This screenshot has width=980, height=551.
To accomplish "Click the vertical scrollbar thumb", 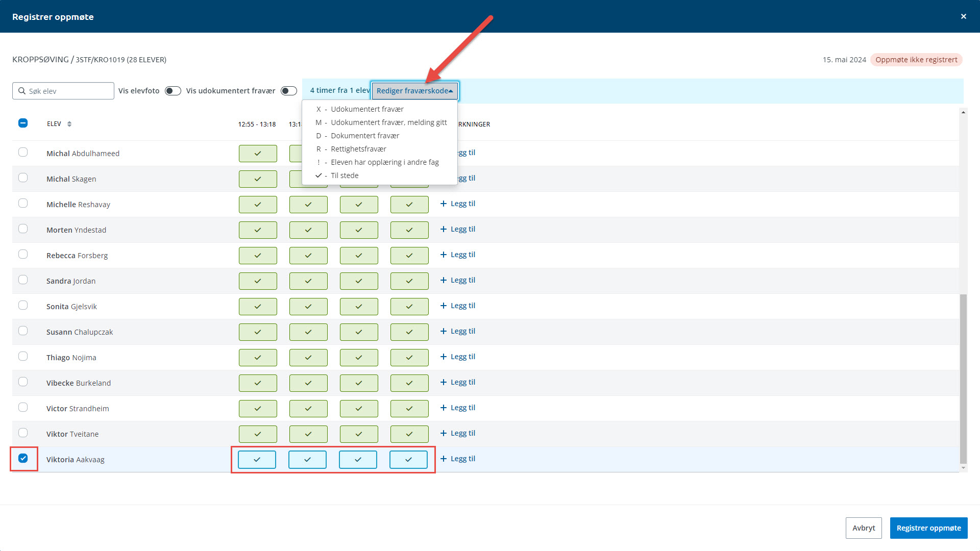I will 963,379.
